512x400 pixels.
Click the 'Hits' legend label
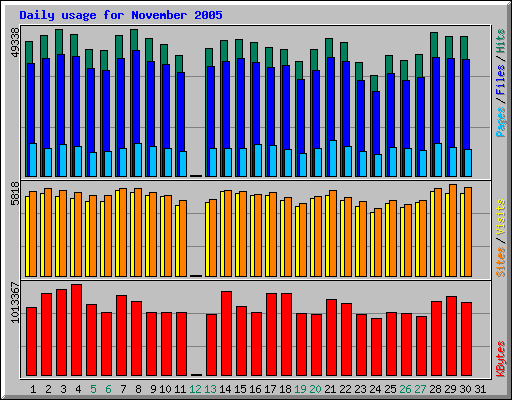[x=501, y=41]
